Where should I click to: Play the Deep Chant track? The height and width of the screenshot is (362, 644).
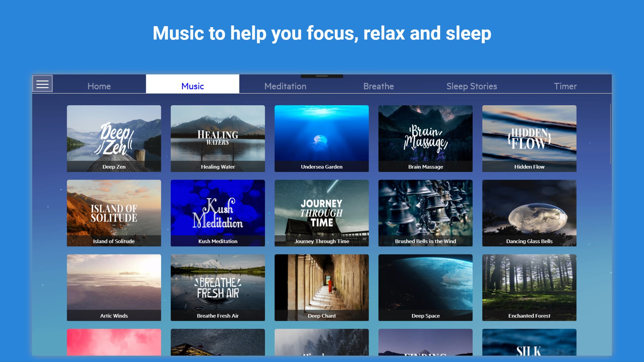321,287
